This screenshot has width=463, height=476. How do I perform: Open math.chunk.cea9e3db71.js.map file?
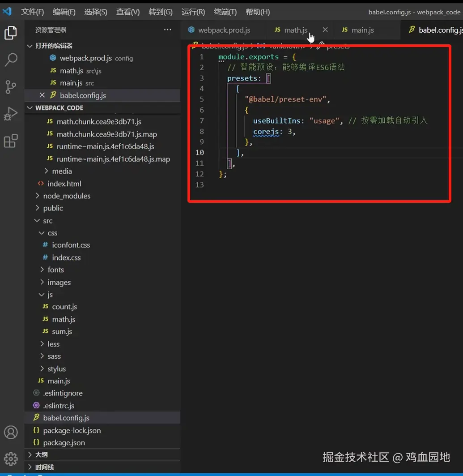click(x=103, y=134)
